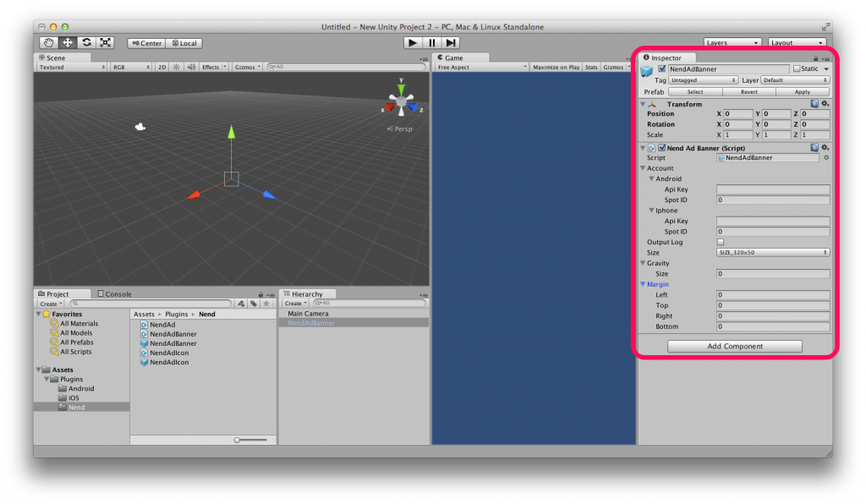Switch to the Console tab
Screen dimensions: 866x504
coord(114,293)
